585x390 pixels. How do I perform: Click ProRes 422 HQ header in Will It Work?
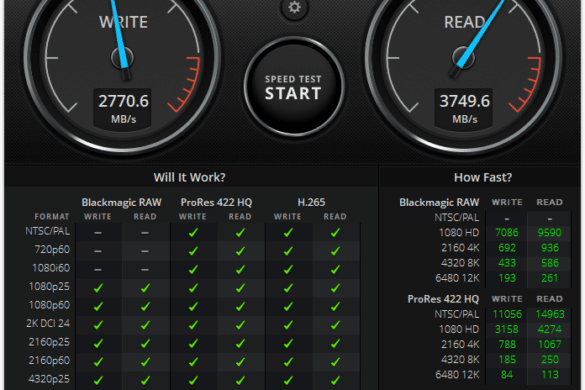coord(216,202)
